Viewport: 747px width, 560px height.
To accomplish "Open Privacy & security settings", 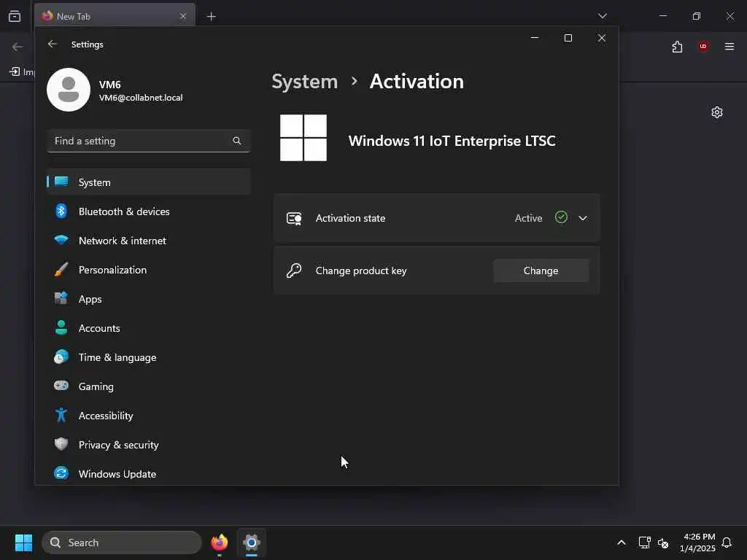I will pos(149,445).
